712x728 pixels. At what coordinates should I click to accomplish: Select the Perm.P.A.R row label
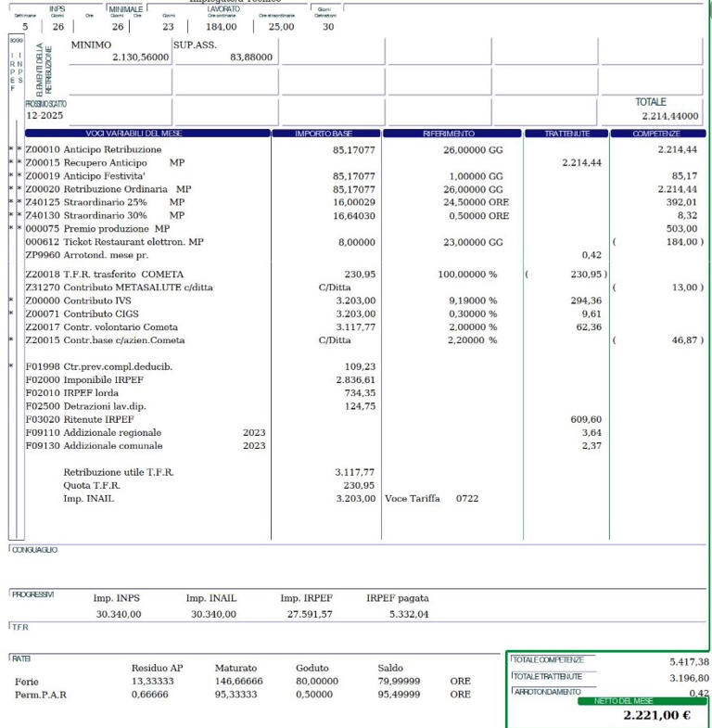click(41, 694)
